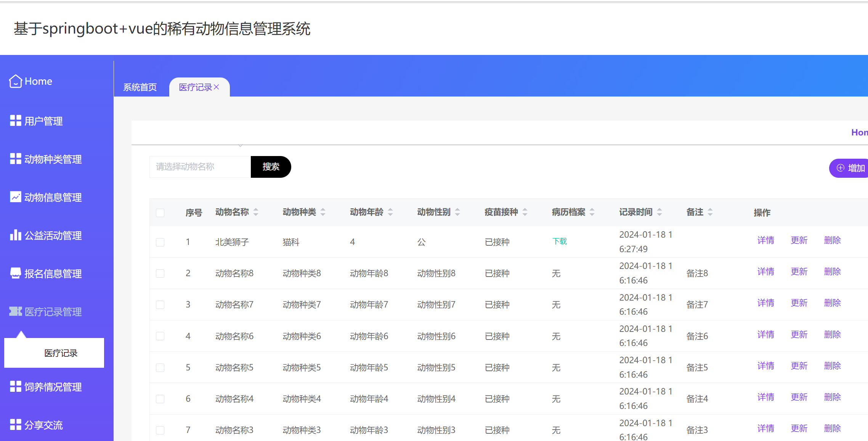This screenshot has width=868, height=441.
Task: Check the checkbox for 动物名称7 row
Action: 160,304
